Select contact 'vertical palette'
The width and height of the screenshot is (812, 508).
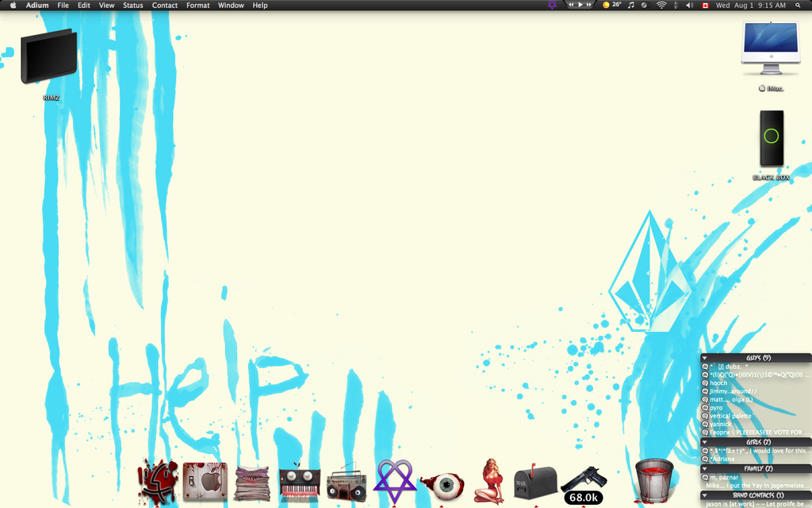tap(756, 416)
